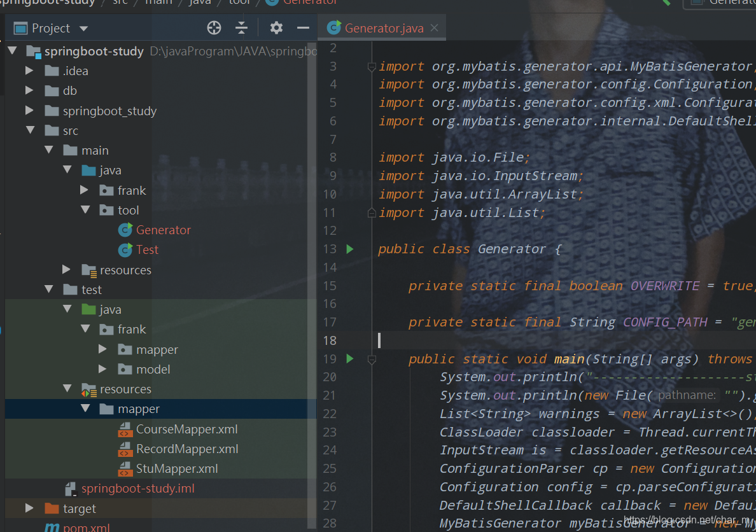Click the fold-end marker at line 11
Viewport: 756px width, 532px height.
pyautogui.click(x=372, y=212)
